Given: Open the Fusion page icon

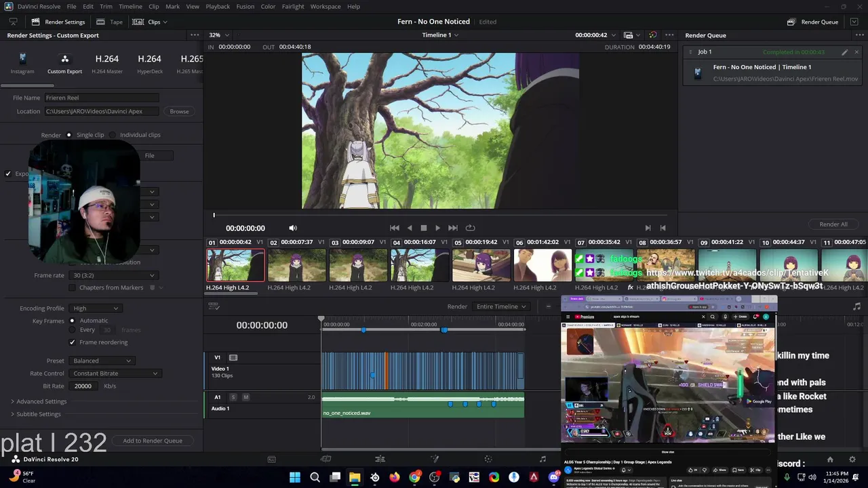Looking at the screenshot, I should [435, 459].
